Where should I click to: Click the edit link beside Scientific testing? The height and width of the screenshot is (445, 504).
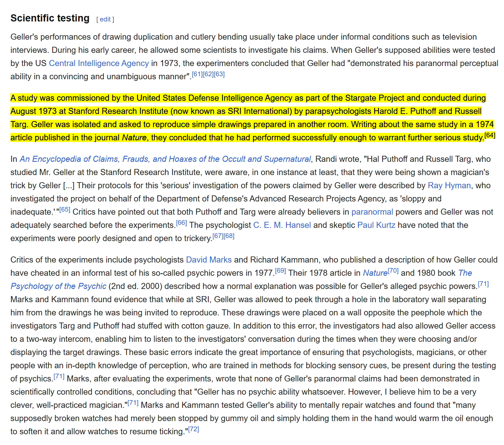pyautogui.click(x=105, y=19)
